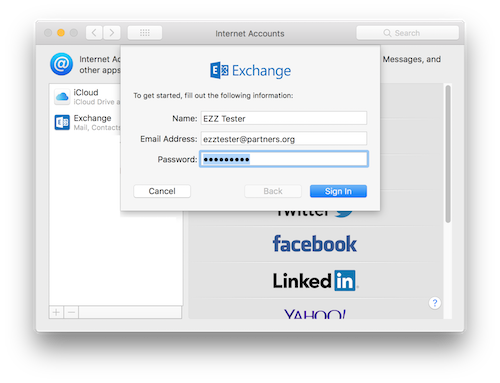500x383 pixels.
Task: Click the Exchange icon in accounts list
Action: (x=62, y=122)
